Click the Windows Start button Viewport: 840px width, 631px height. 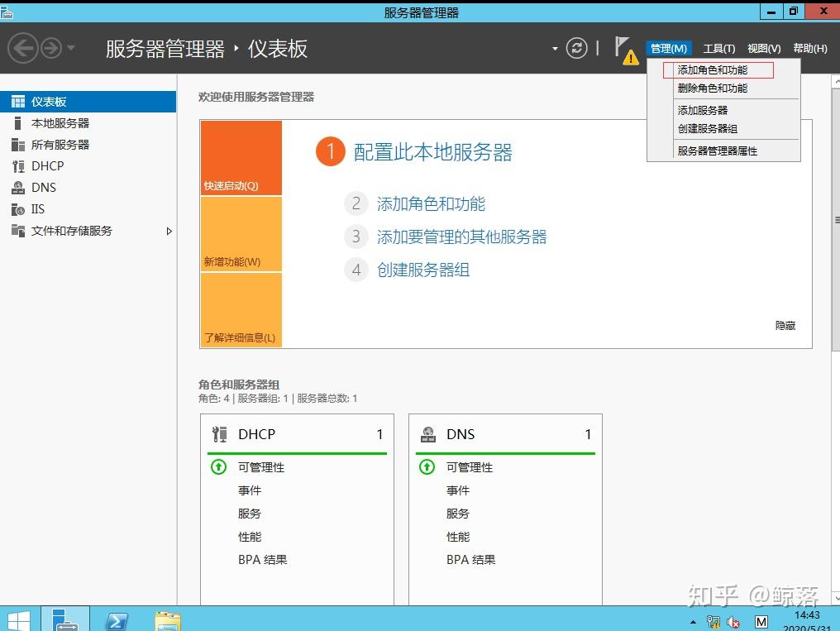coord(17,619)
